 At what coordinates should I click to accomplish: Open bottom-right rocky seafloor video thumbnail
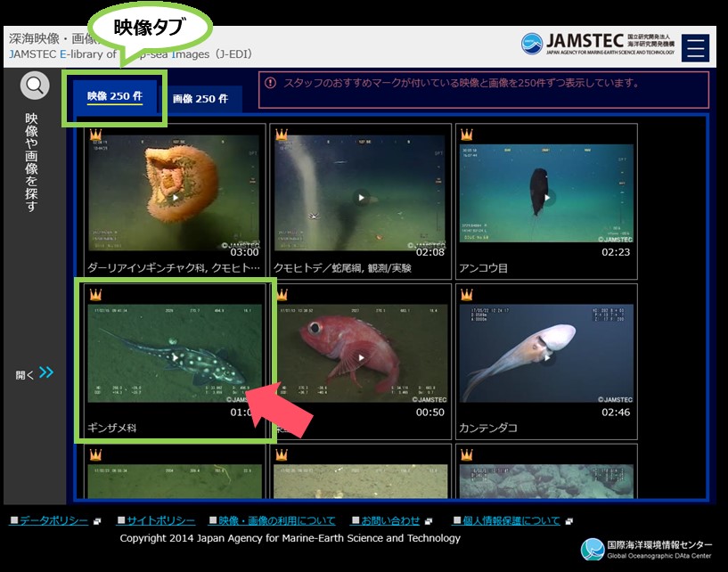point(546,481)
